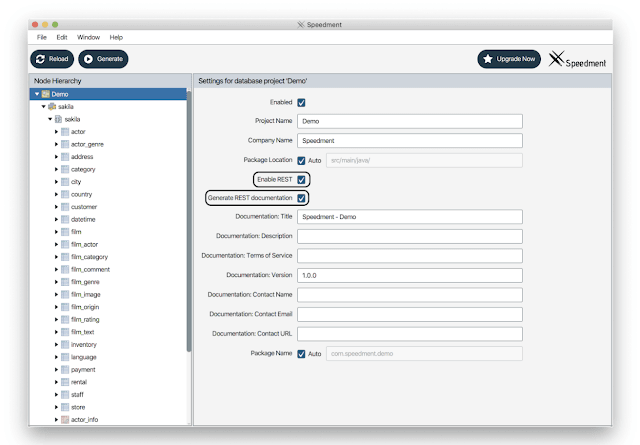This screenshot has width=640, height=445.
Task: Click the sakila database icon
Action: click(x=52, y=107)
